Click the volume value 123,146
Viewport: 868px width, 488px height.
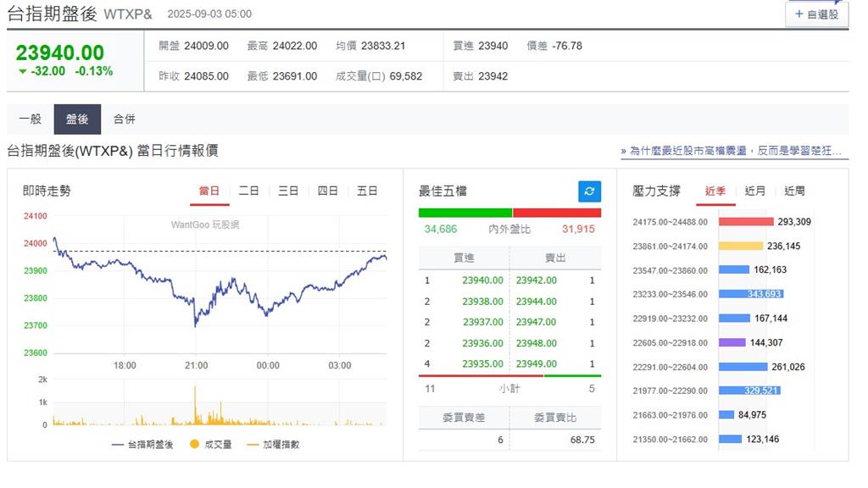click(x=762, y=440)
